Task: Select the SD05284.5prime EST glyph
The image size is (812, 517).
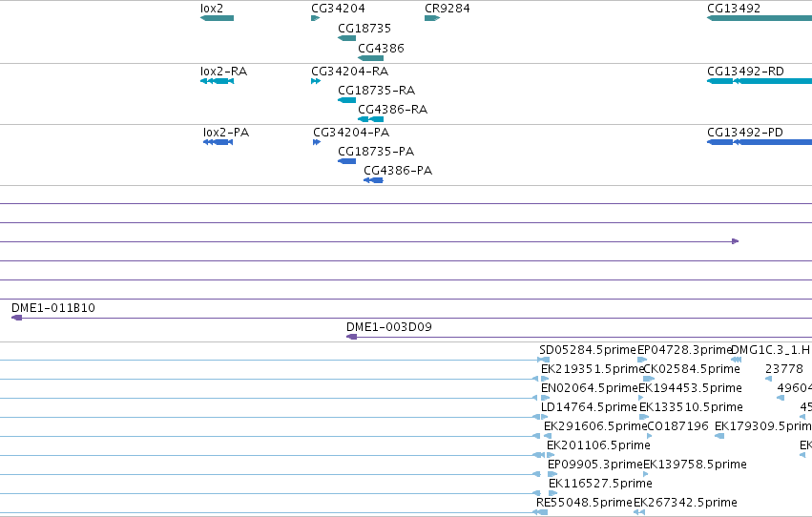Action: coord(543,360)
